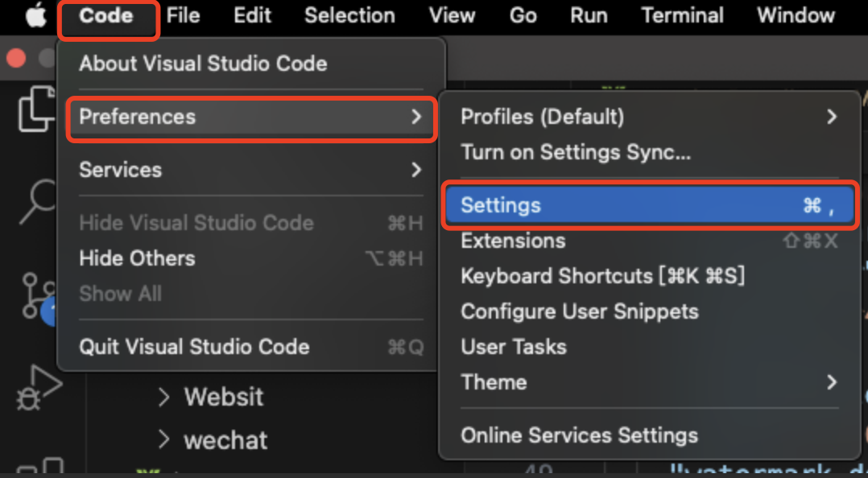This screenshot has height=478, width=868.
Task: Click the Websit folder name
Action: point(224,397)
